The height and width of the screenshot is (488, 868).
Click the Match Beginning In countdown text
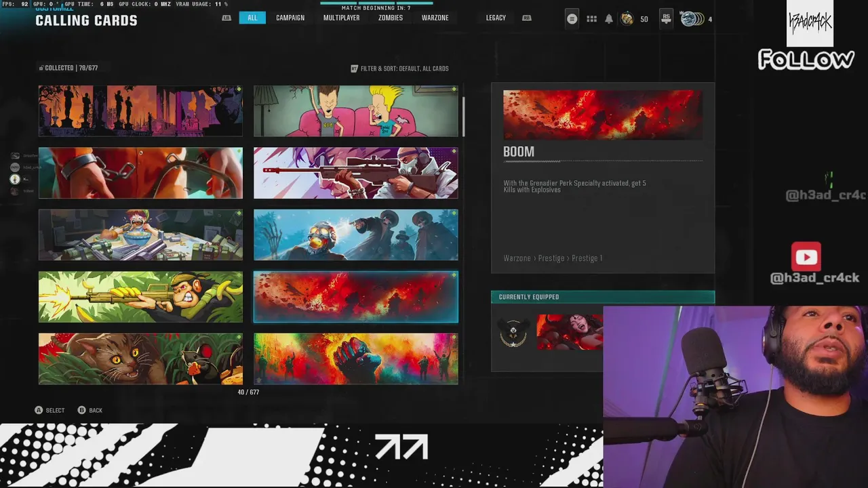(376, 8)
